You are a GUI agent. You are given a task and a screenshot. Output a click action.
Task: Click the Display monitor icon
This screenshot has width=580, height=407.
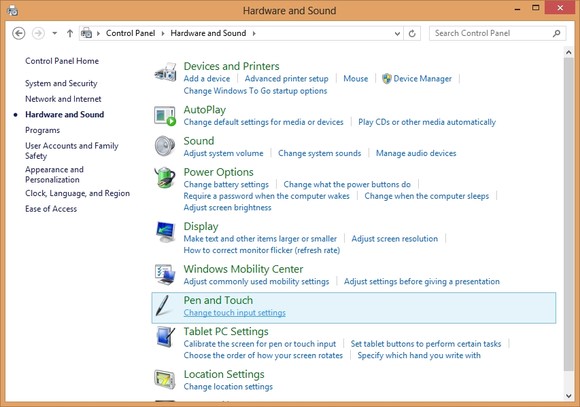(x=165, y=232)
